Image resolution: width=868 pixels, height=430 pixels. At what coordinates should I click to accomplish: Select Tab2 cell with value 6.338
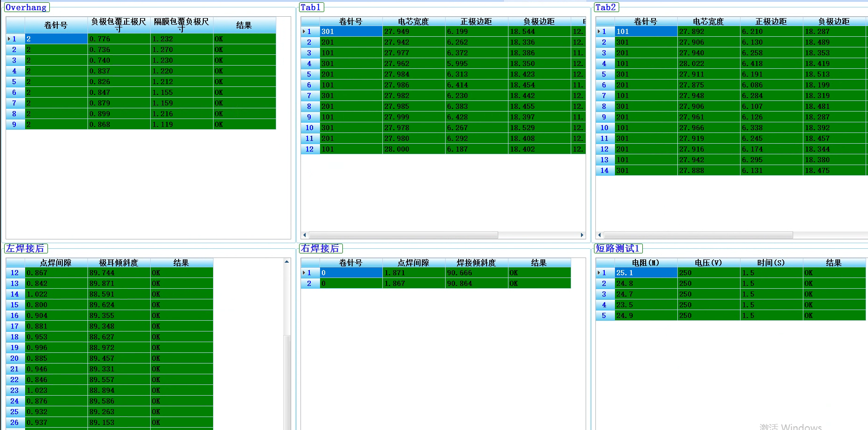pos(772,128)
